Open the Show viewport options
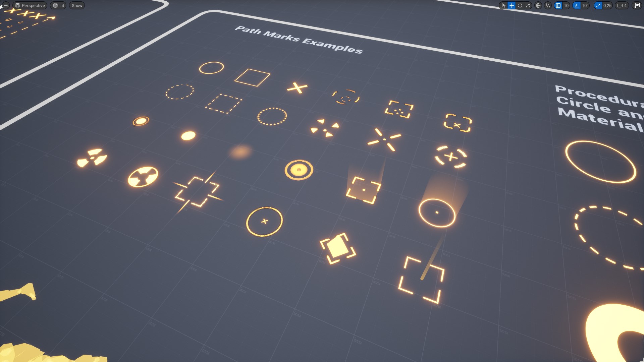The width and height of the screenshot is (644, 362). (77, 5)
